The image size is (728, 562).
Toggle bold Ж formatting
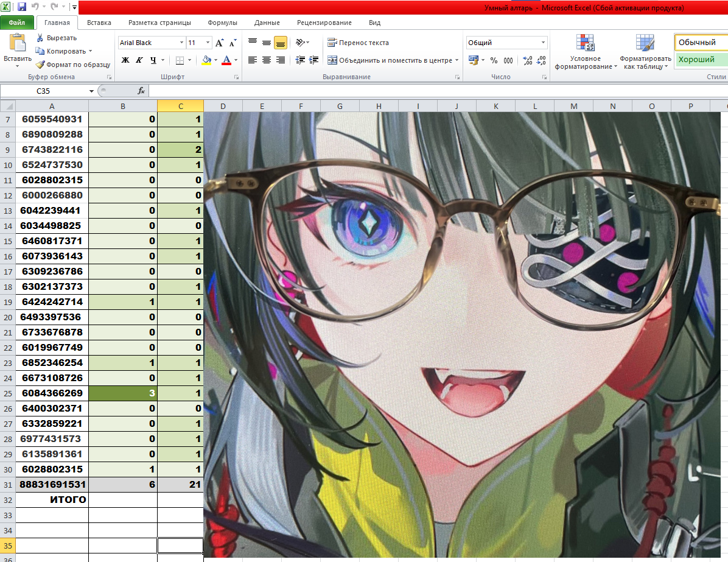(x=125, y=60)
